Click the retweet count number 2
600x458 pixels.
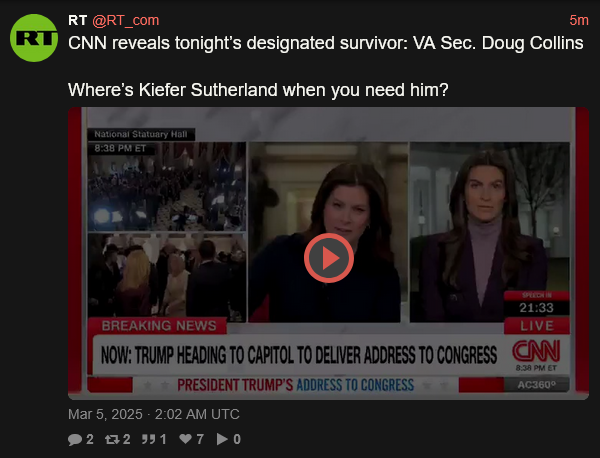tap(127, 439)
